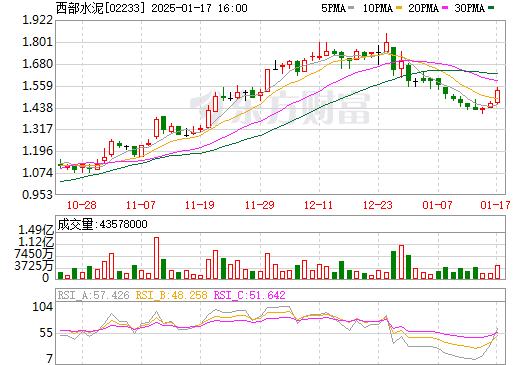Click the 成交量:43578000 volume label

point(102,224)
